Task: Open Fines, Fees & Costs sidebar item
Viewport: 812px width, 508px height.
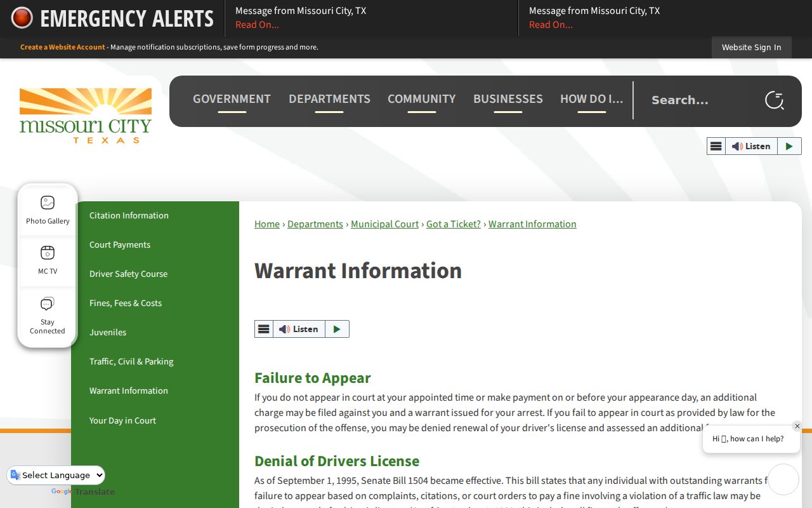Action: 155,303
